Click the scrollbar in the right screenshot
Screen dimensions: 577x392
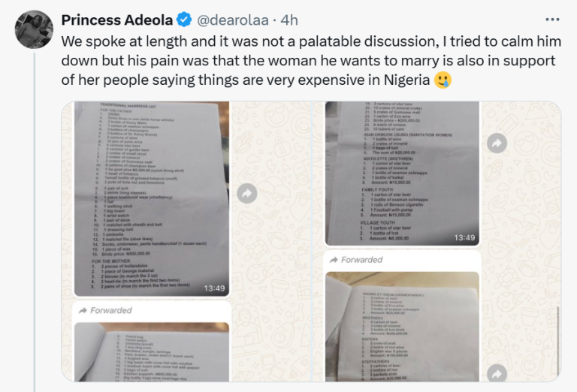point(557,330)
